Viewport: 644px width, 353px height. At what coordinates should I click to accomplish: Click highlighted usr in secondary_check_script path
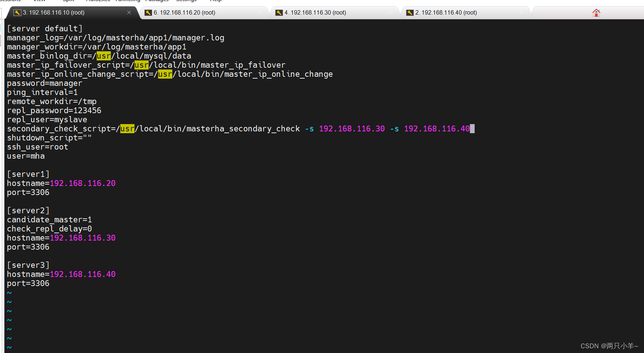127,128
